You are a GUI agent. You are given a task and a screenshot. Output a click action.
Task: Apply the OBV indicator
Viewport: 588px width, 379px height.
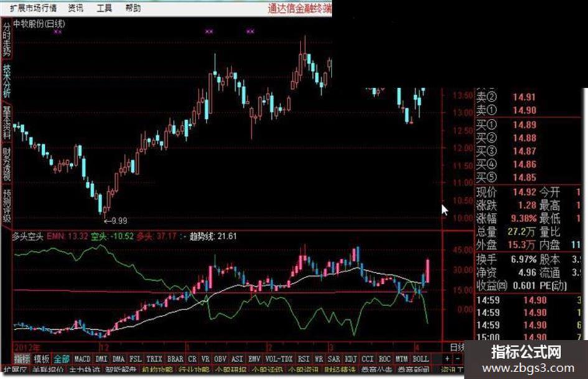pos(220,359)
